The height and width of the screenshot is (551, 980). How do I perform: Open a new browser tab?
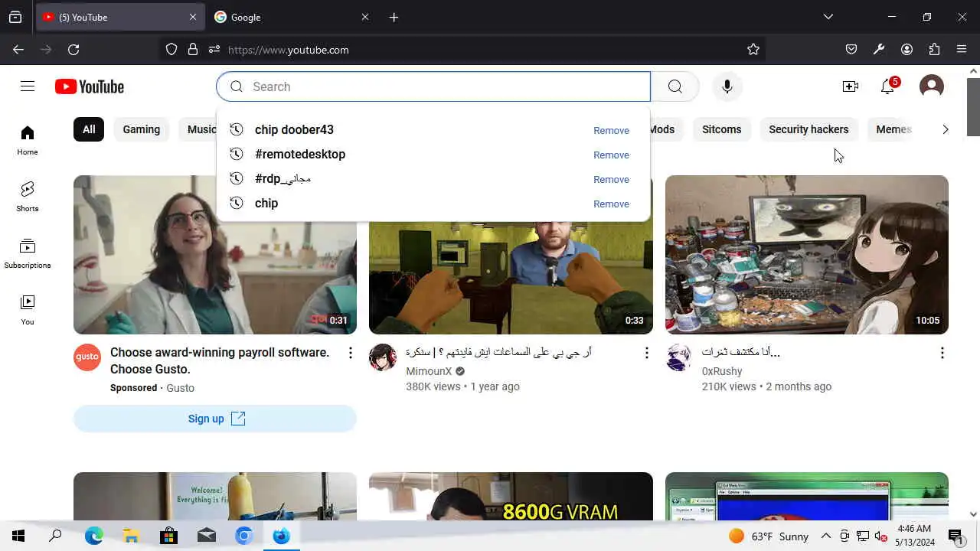pos(394,17)
